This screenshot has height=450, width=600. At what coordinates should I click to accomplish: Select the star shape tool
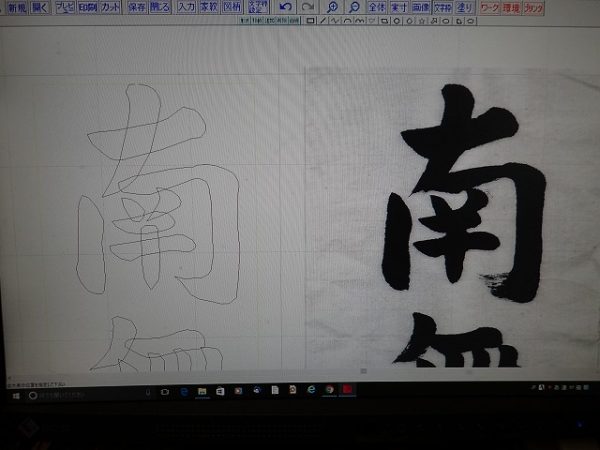421,21
